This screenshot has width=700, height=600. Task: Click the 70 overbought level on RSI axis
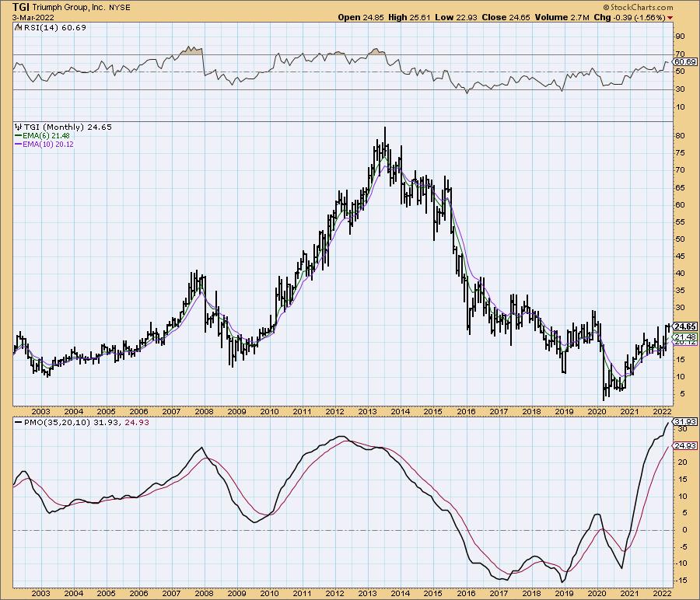tap(680, 54)
